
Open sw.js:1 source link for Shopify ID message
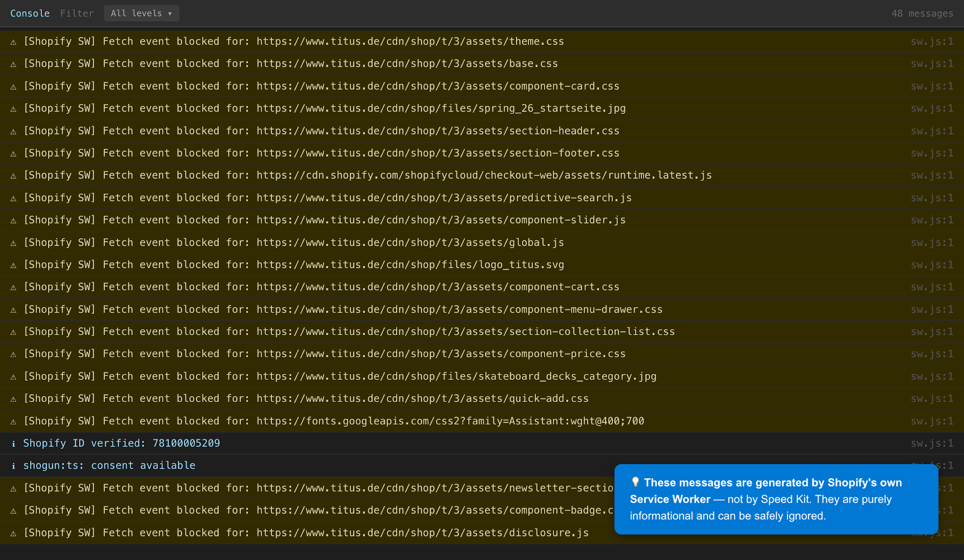click(x=932, y=443)
